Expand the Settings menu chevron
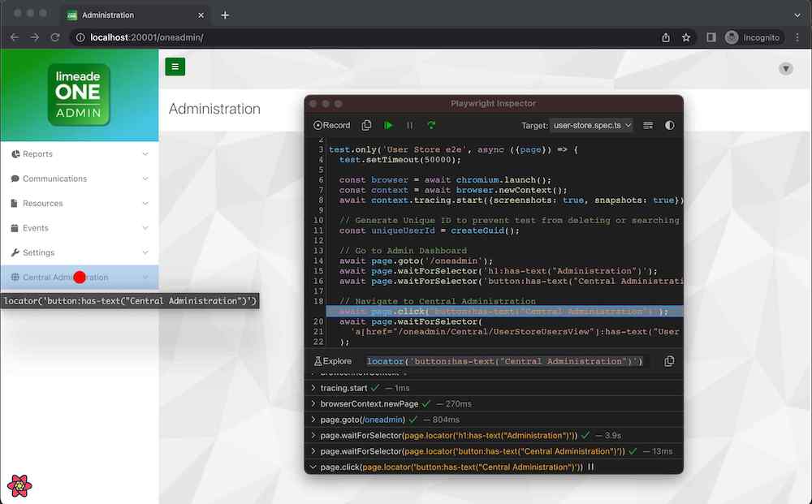 145,252
